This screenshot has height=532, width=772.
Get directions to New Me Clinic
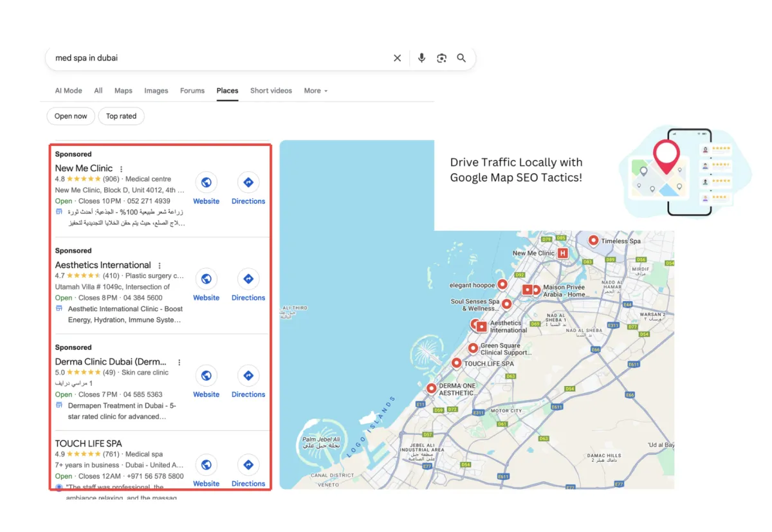pos(248,182)
